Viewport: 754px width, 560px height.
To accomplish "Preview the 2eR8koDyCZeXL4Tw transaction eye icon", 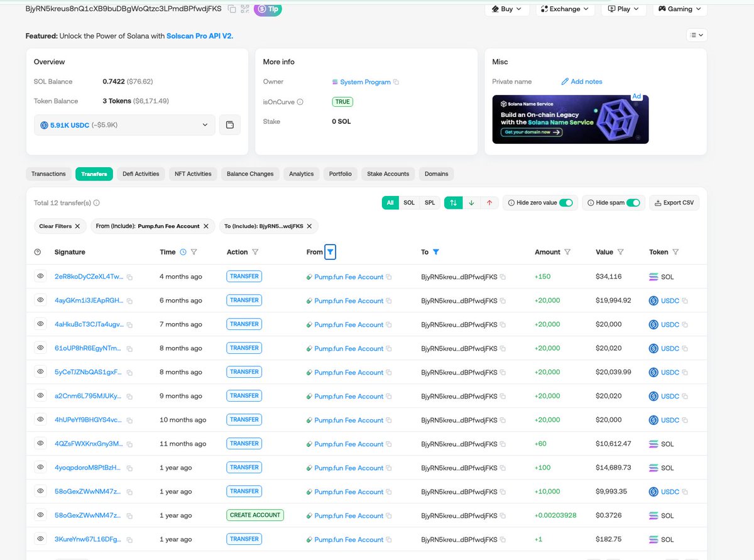I will (x=40, y=276).
